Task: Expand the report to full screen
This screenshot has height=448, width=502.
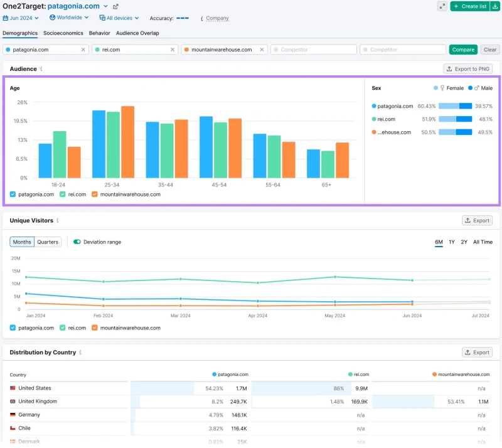Action: (x=442, y=6)
